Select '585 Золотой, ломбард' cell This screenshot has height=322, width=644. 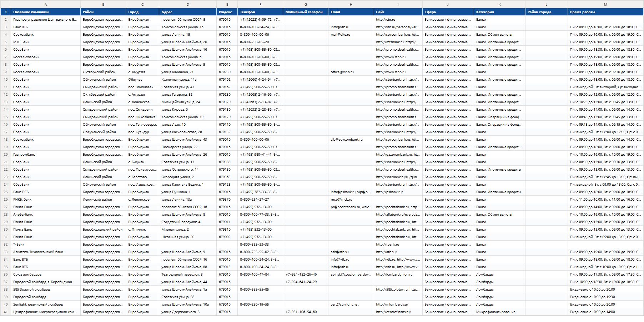point(46,290)
